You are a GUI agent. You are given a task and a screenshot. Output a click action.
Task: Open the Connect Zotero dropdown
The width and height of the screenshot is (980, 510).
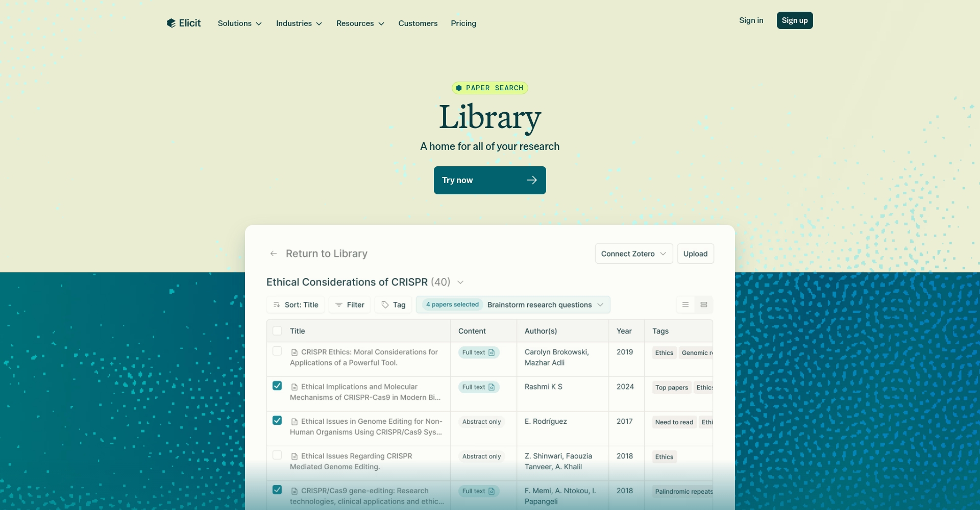click(x=633, y=253)
